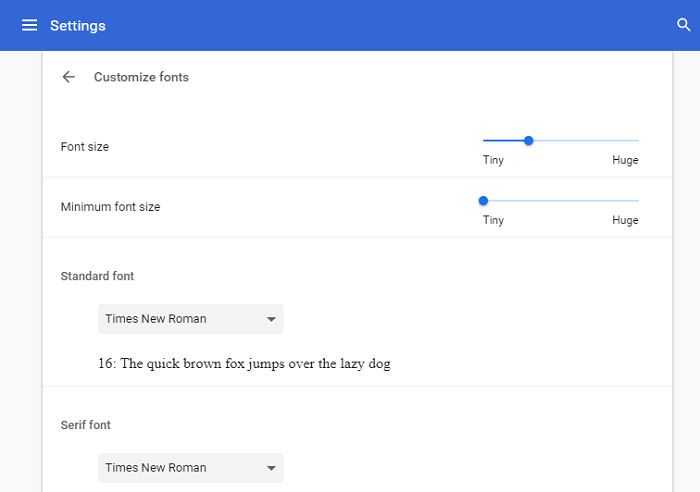Click the Tiny label under Font size slider

pyautogui.click(x=493, y=160)
